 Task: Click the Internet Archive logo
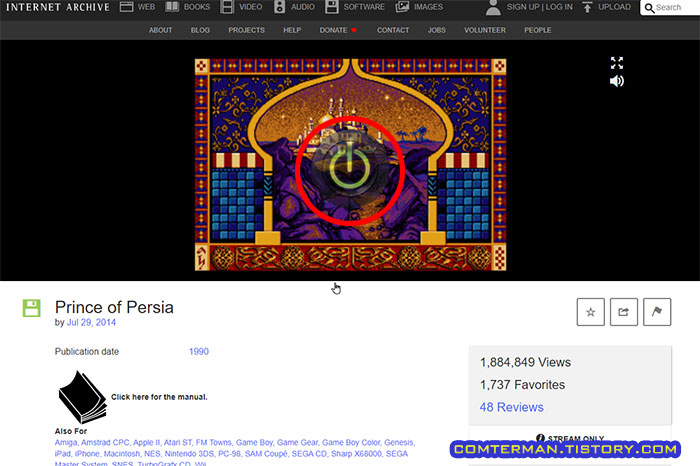tap(58, 7)
